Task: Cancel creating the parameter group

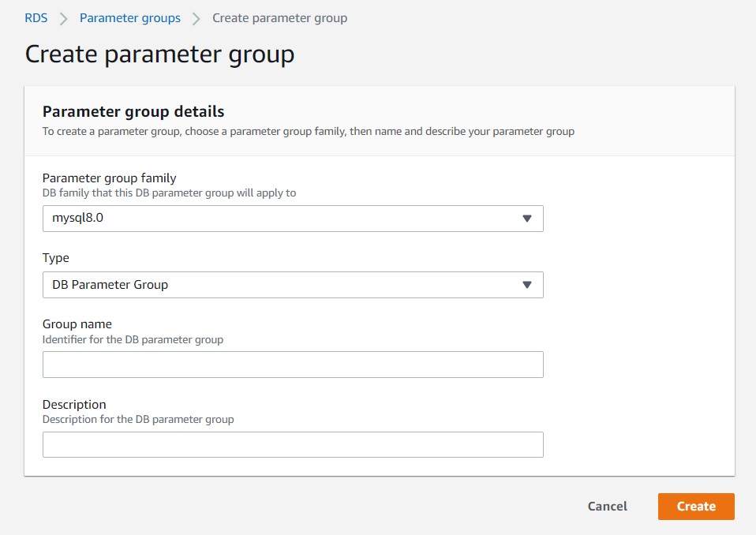Action: [606, 506]
